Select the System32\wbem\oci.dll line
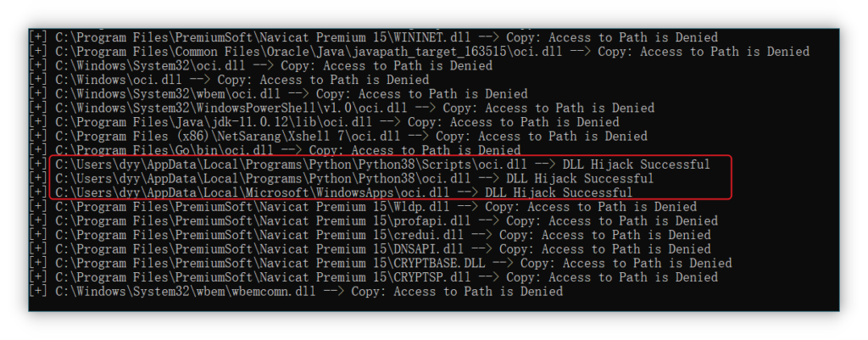The width and height of the screenshot is (868, 340). click(280, 94)
